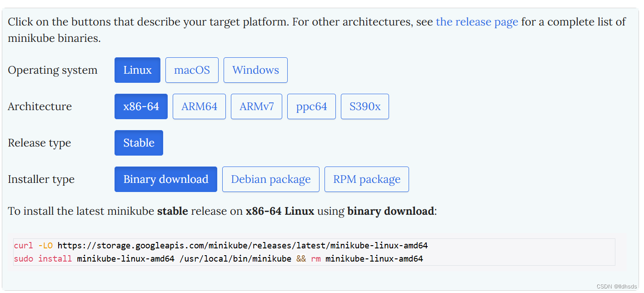Switch architecture to ARM64
The image size is (644, 293).
coord(199,106)
